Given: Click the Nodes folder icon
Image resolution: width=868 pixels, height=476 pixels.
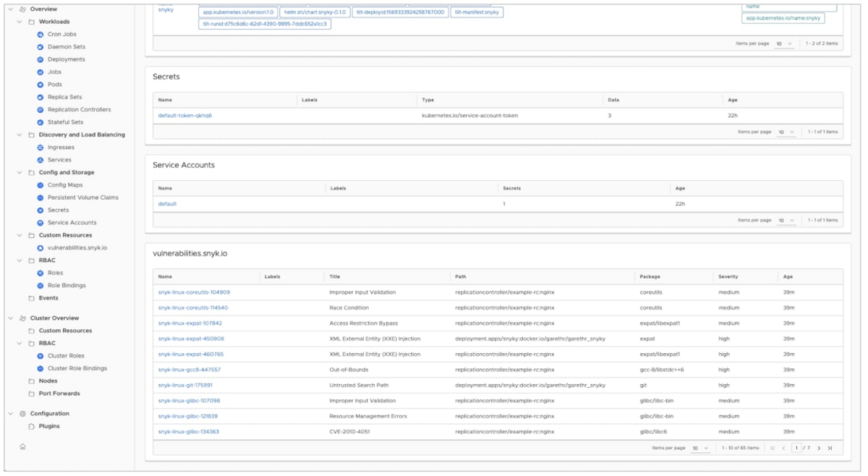Looking at the screenshot, I should pos(31,381).
